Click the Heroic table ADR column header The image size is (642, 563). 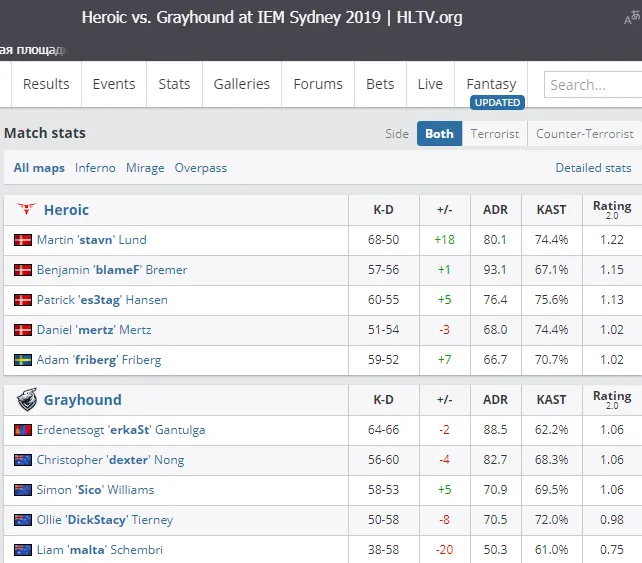coord(495,210)
